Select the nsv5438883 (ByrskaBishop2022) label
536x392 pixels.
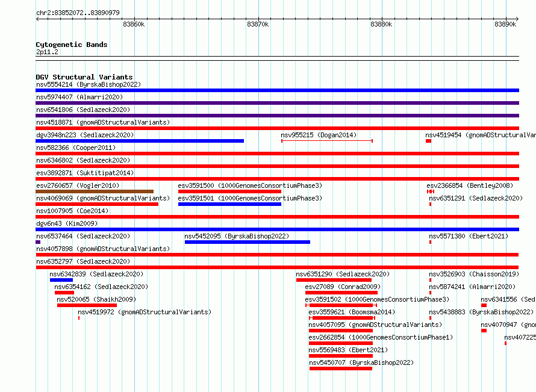(x=481, y=312)
